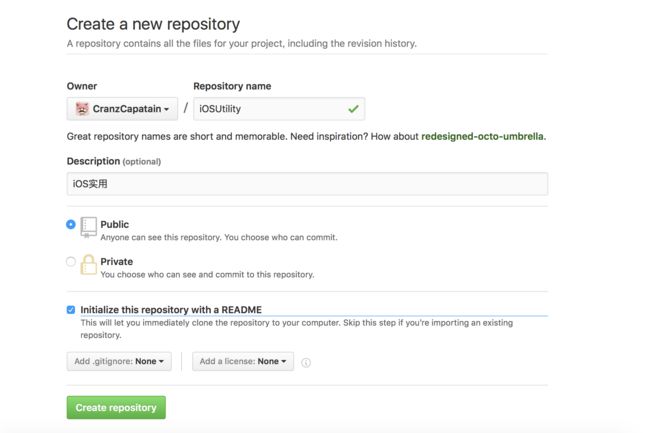Click the green checkmark in repository name

pyautogui.click(x=353, y=109)
